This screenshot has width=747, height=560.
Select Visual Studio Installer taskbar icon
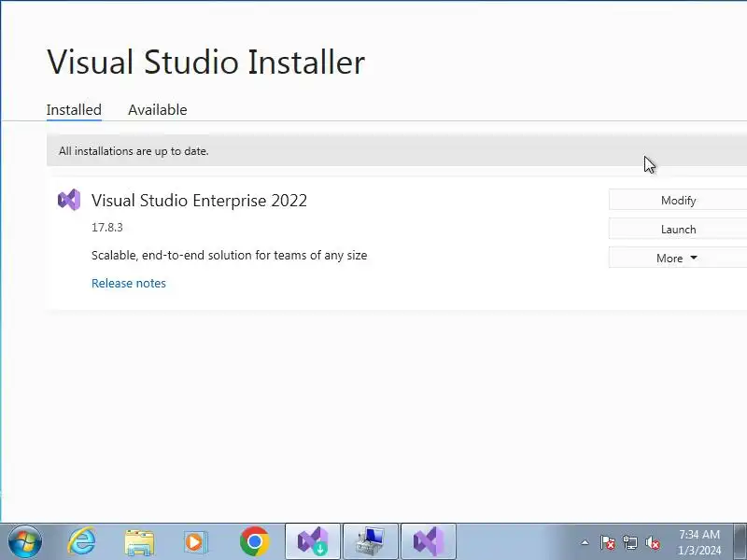(x=313, y=541)
